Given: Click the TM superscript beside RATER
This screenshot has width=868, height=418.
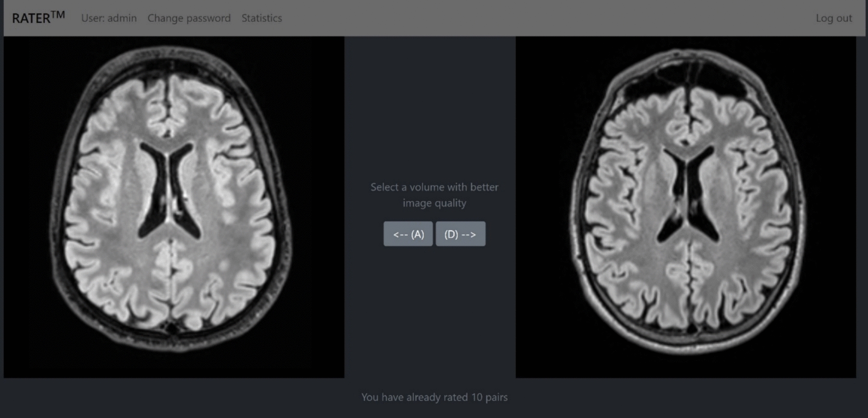Looking at the screenshot, I should pyautogui.click(x=58, y=15).
